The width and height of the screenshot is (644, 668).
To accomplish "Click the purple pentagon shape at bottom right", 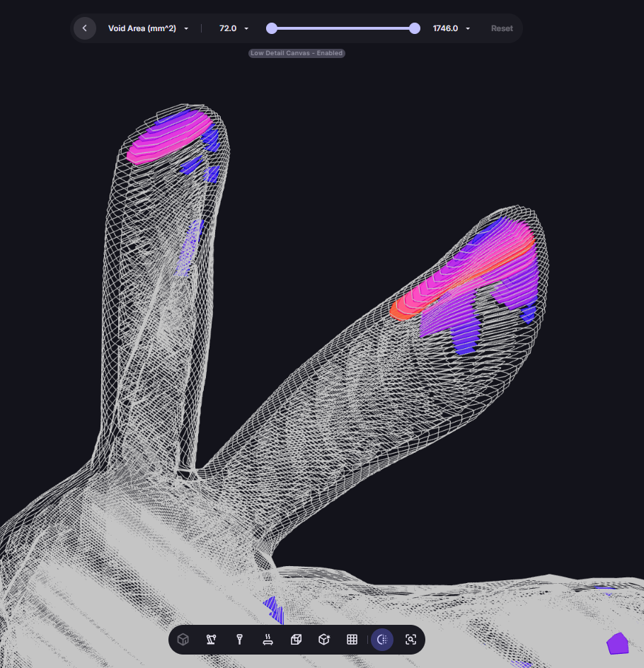I will tap(617, 643).
